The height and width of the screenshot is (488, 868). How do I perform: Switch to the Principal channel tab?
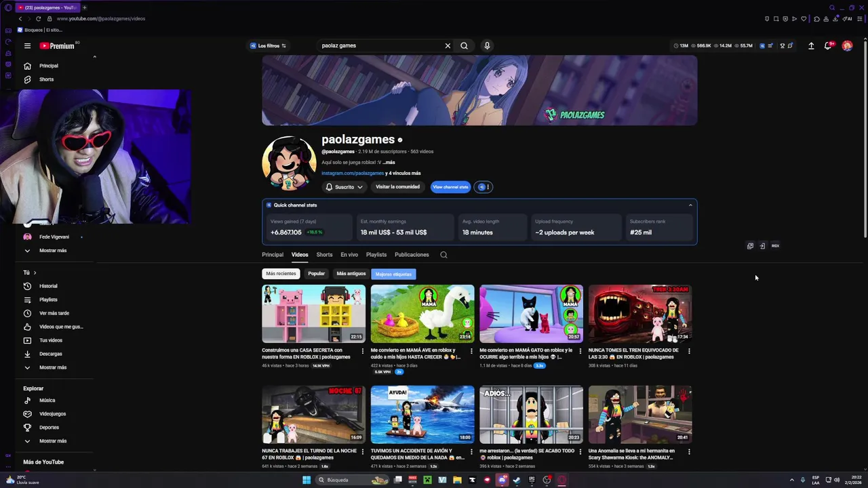(273, 255)
